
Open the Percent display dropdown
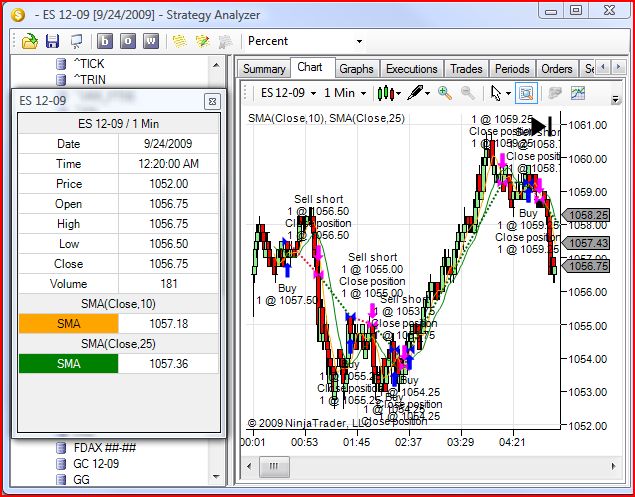[x=359, y=41]
